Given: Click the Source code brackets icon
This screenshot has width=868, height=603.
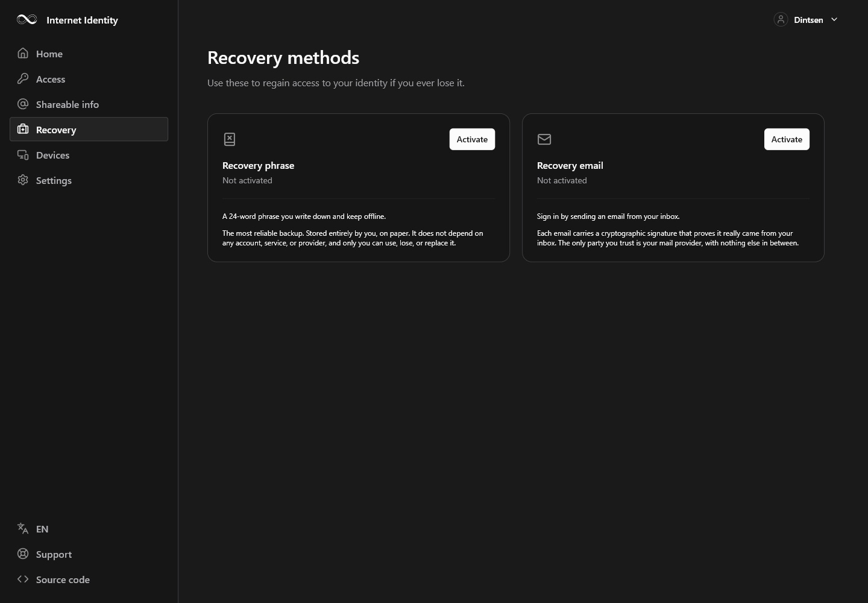Looking at the screenshot, I should point(23,579).
